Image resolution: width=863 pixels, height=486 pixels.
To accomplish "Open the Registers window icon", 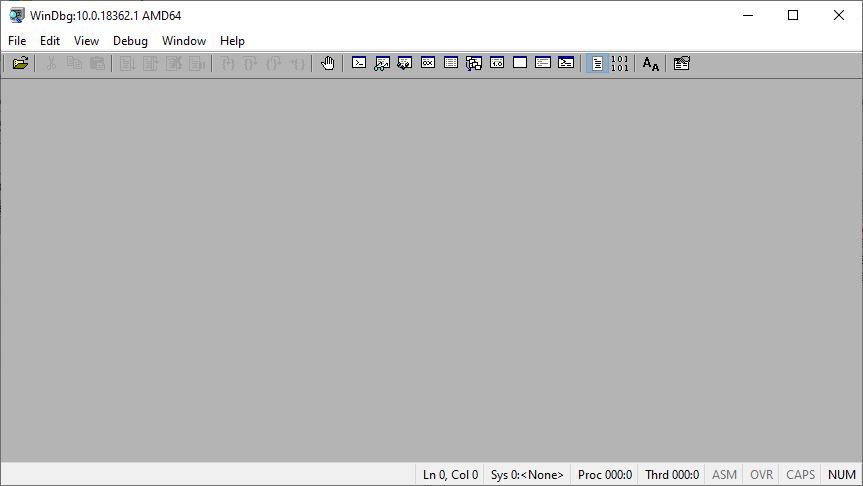I will point(428,63).
